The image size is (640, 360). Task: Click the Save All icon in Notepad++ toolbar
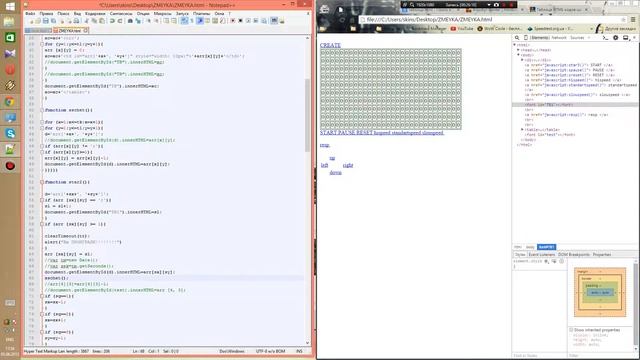click(x=53, y=21)
